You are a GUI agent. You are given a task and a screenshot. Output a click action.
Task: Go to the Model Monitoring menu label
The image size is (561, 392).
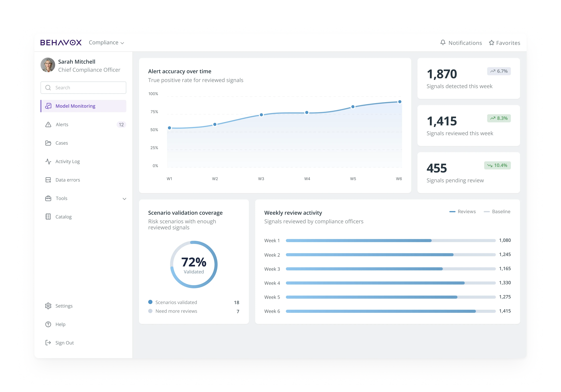tap(75, 106)
